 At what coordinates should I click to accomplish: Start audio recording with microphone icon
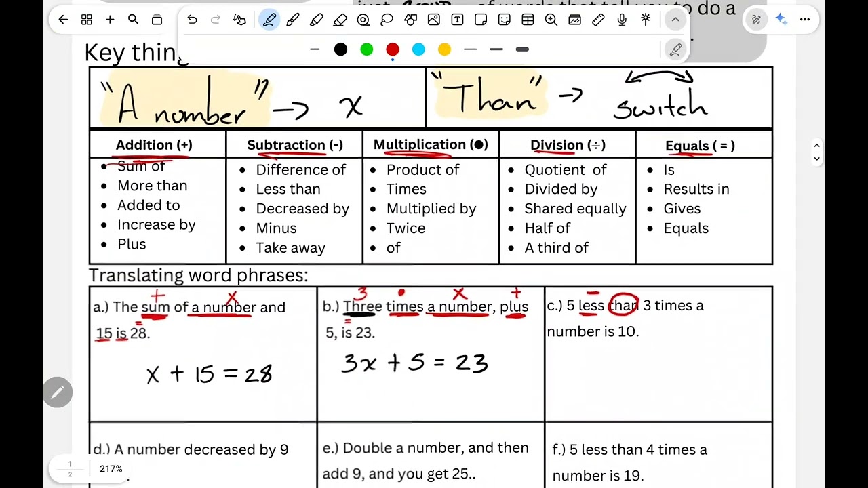click(622, 20)
